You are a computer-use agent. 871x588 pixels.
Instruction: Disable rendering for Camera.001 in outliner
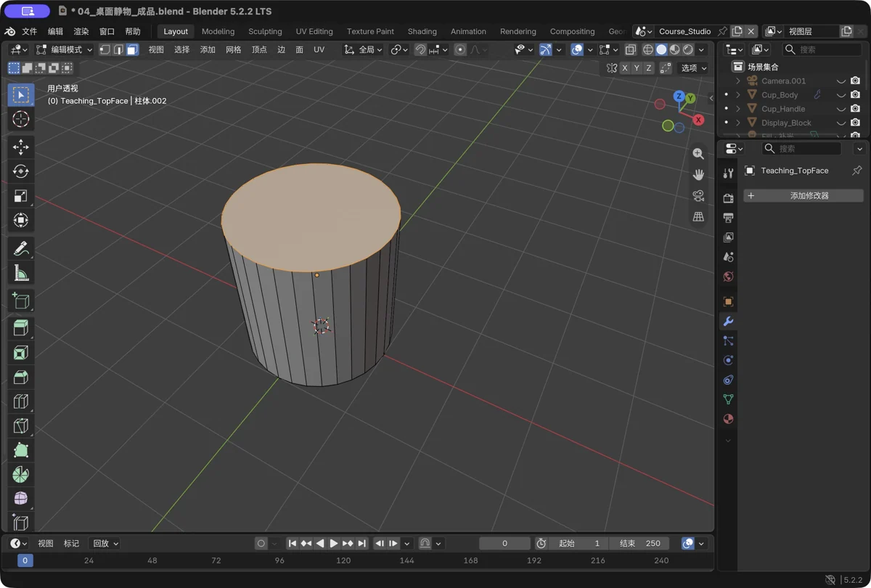(x=855, y=81)
